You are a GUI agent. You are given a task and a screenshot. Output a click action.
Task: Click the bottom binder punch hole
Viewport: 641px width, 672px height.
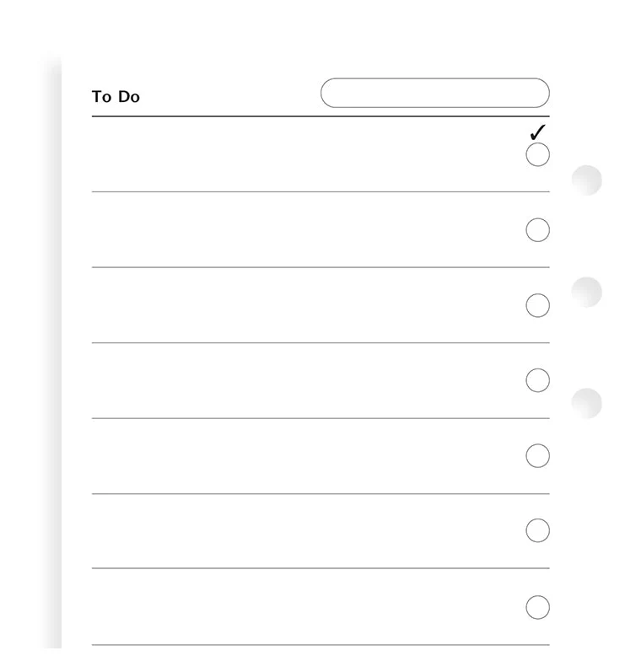pos(586,404)
